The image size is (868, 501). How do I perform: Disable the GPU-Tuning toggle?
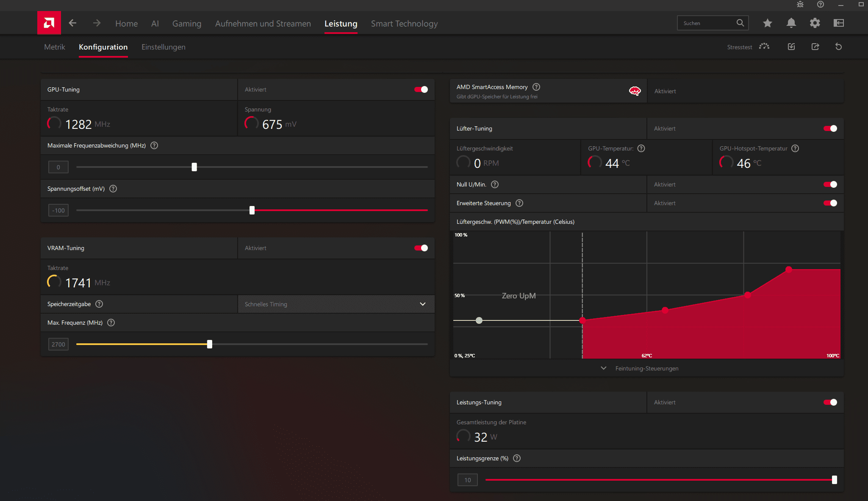(x=421, y=89)
